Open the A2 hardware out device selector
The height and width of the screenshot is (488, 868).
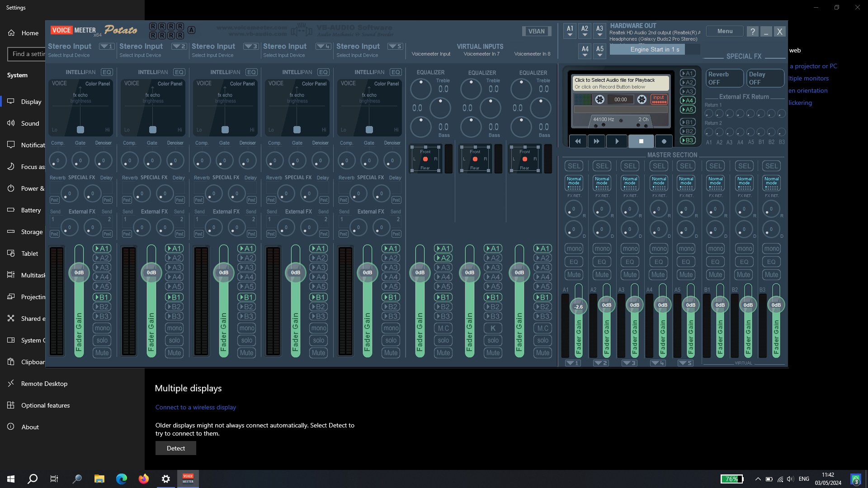(x=585, y=31)
